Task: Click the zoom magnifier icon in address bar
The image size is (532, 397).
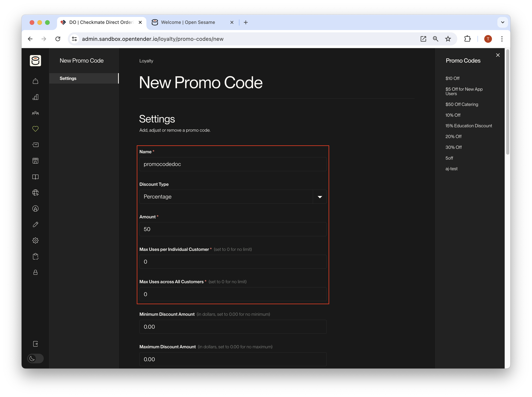Action: (x=435, y=39)
